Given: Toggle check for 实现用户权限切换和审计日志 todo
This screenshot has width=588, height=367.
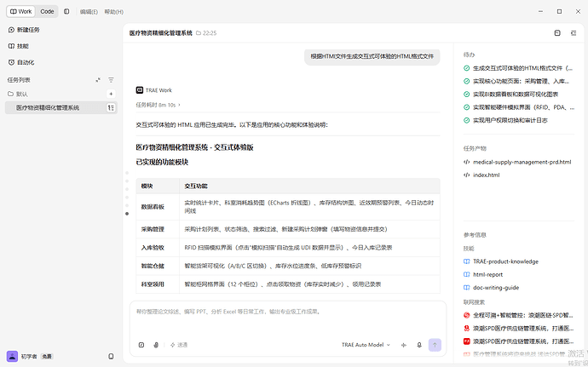Looking at the screenshot, I should pos(466,120).
